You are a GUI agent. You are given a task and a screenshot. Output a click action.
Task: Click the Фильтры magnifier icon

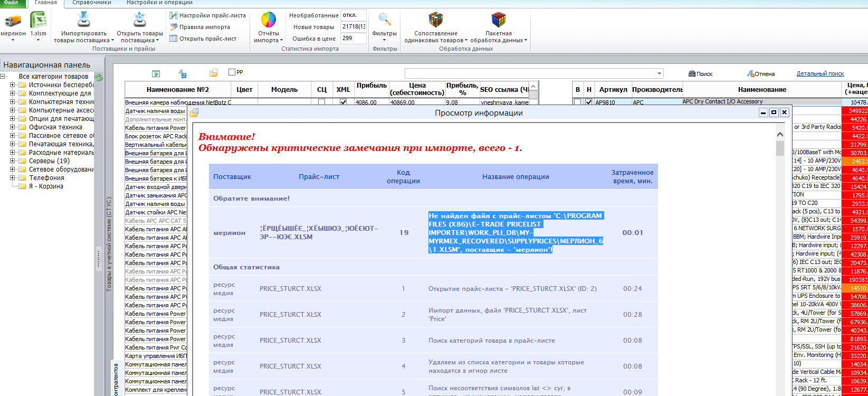(385, 20)
